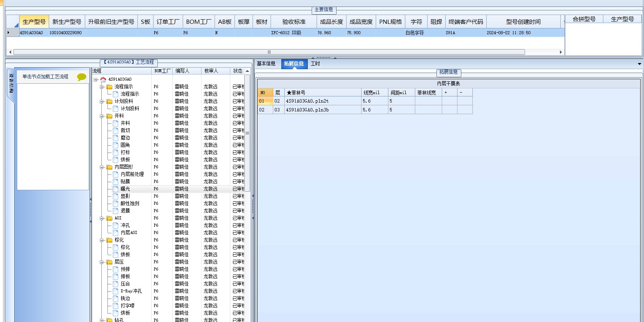The height and width of the screenshot is (322, 644).
Task: Select the 铣边 process node
Action: pos(125,299)
